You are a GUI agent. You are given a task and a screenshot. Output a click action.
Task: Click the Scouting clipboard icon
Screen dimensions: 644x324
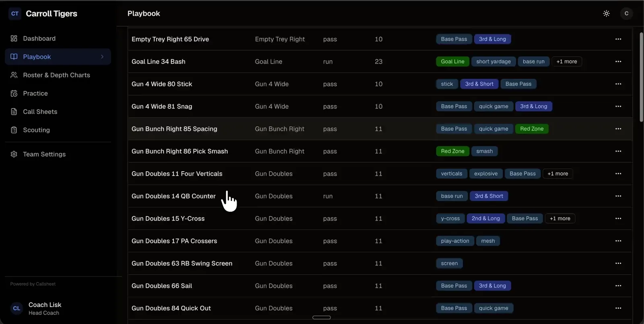14,130
